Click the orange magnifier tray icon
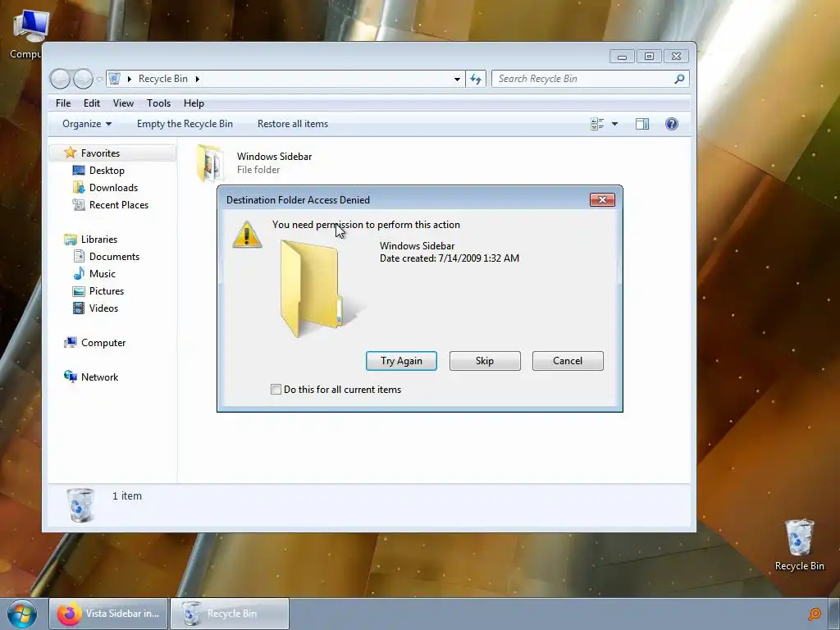The image size is (840, 630). tap(815, 614)
